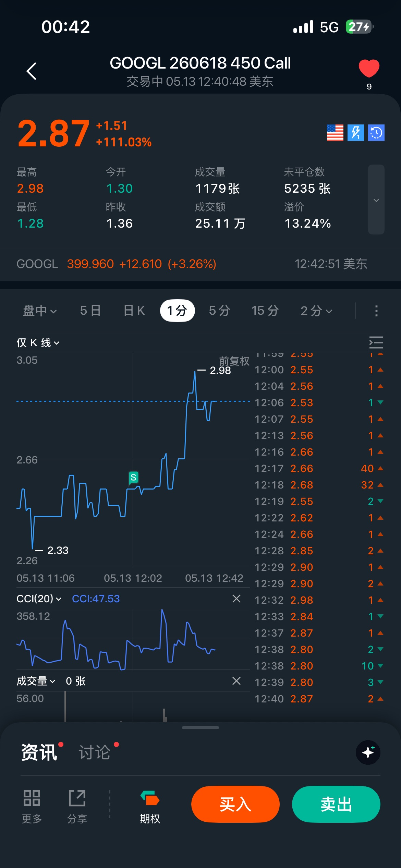
Task: Close the 成交量 volume panel
Action: click(236, 681)
